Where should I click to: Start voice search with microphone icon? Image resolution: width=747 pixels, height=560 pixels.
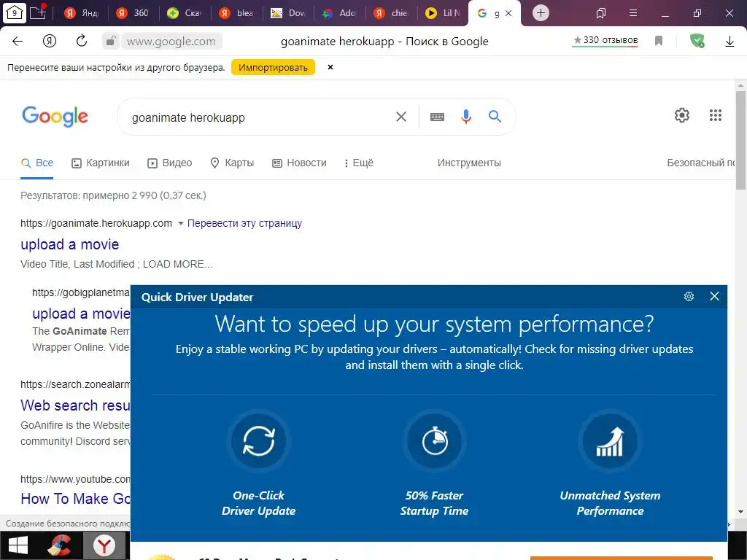click(466, 117)
